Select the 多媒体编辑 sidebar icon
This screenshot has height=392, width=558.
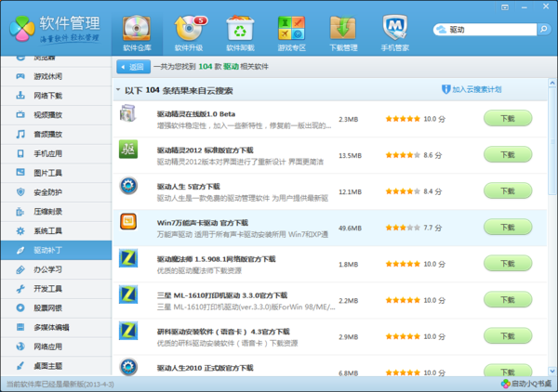(x=20, y=327)
